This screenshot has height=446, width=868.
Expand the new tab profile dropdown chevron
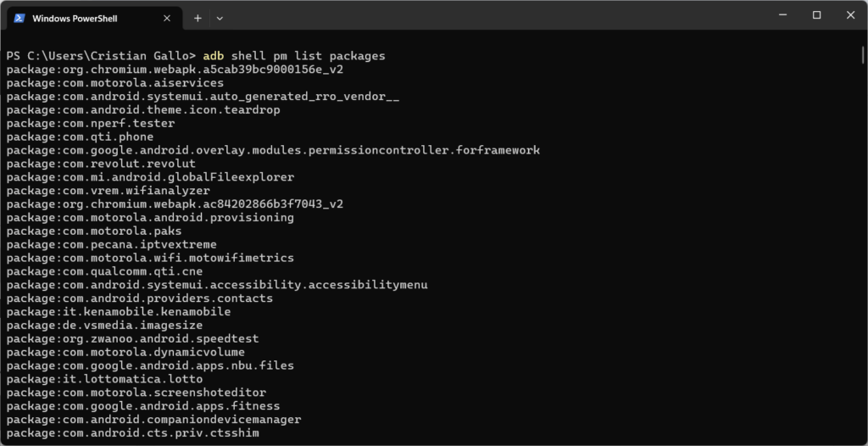pyautogui.click(x=220, y=18)
